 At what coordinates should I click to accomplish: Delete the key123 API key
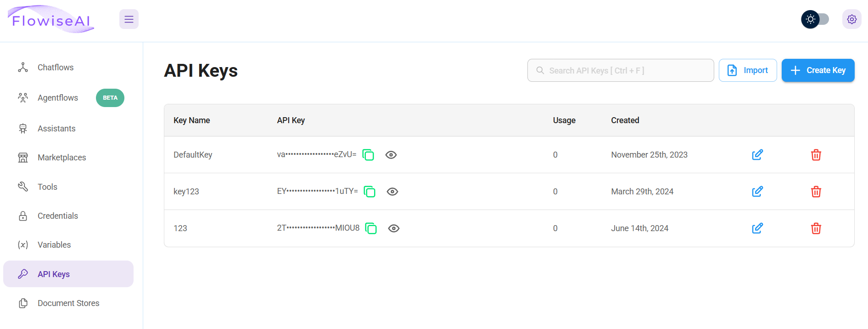pos(816,192)
